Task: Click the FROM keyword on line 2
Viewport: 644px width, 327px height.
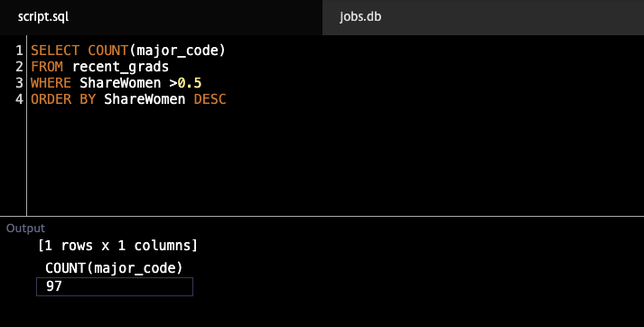Action: pos(47,67)
